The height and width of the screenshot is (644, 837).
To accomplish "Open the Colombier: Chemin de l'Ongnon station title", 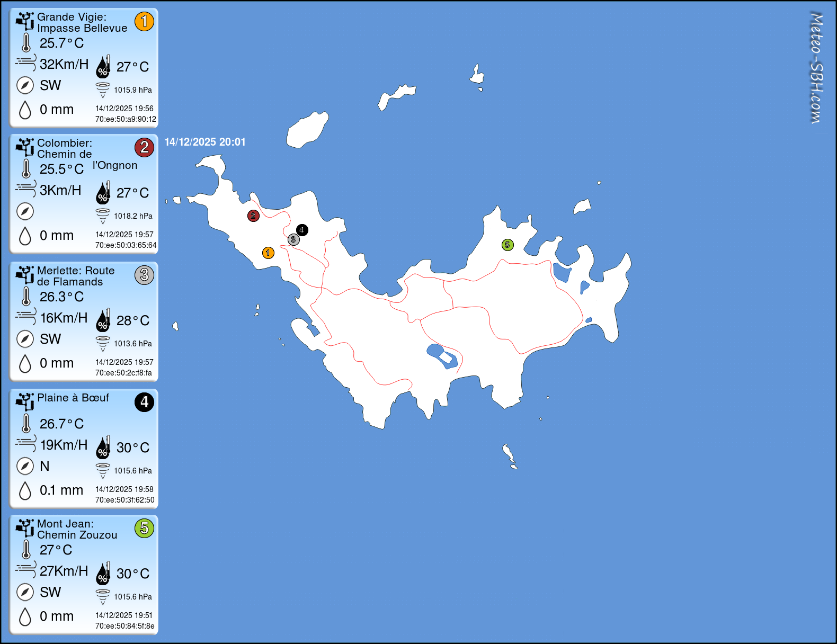I will coord(87,154).
